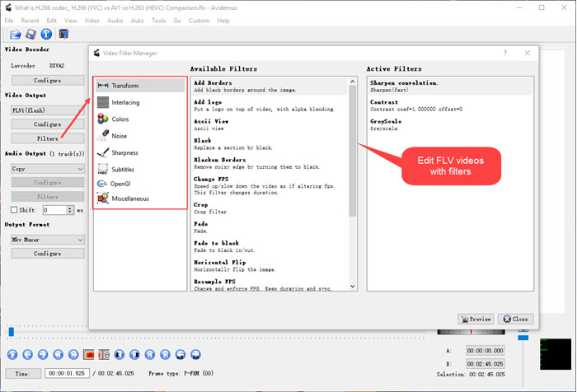Screen dimensions: 577x392
Task: Enable the audio Shift checkbox
Action: pyautogui.click(x=14, y=210)
